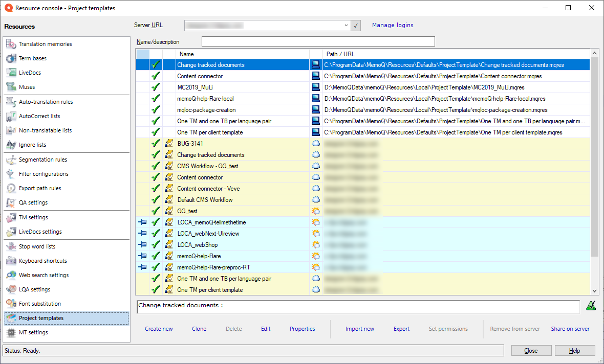Viewport: 604px width, 364px height.
Task: Click the green pencil icon beside description box
Action: [591, 306]
